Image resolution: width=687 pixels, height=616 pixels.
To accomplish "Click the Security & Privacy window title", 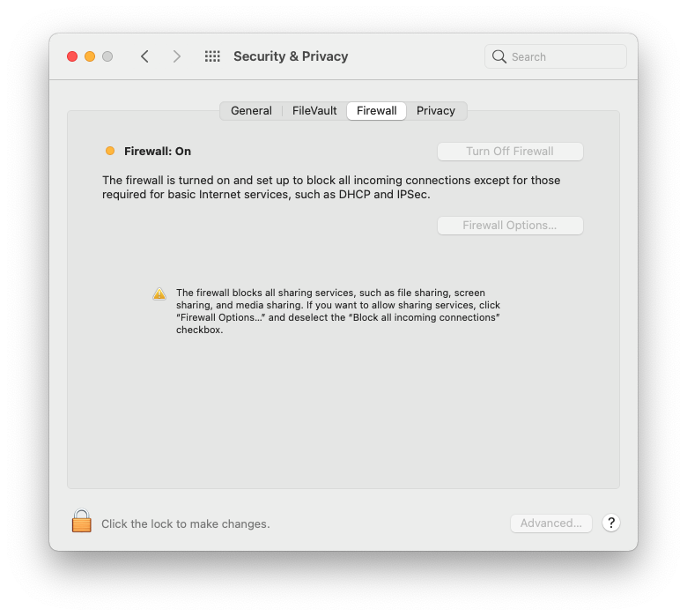I will [291, 56].
